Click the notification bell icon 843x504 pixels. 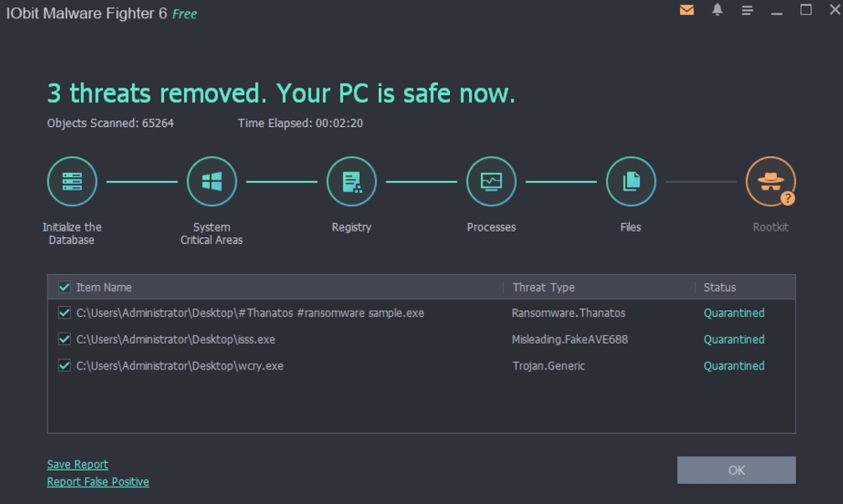tap(716, 11)
